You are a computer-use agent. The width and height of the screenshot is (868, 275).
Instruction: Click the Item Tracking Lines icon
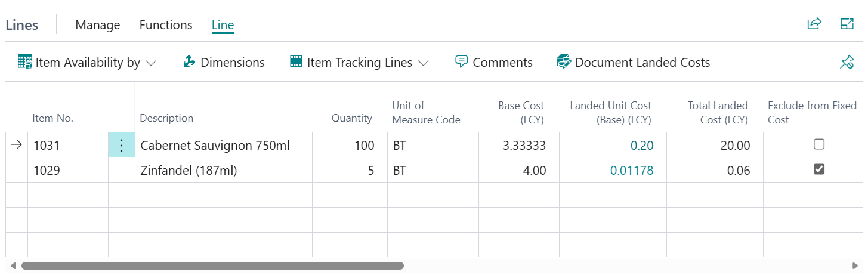296,62
